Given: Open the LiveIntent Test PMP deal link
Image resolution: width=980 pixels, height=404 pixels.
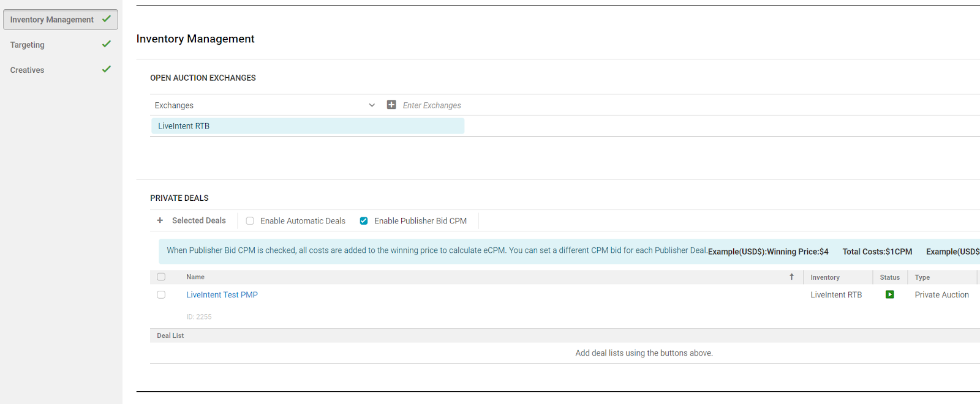Looking at the screenshot, I should point(222,294).
